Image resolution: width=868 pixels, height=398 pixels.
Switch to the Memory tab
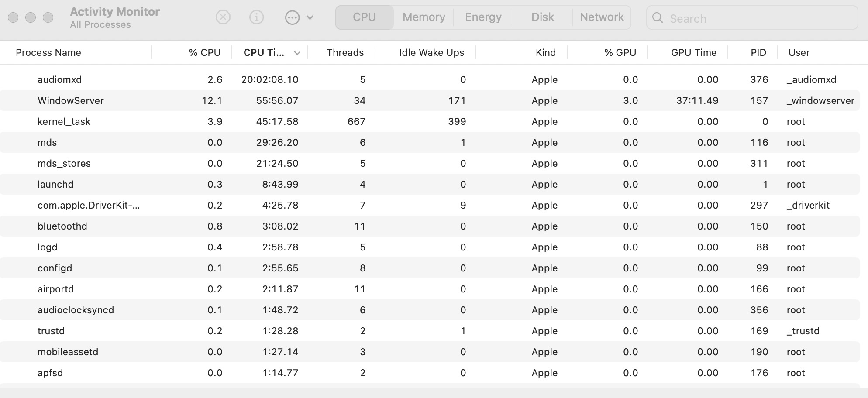(x=424, y=17)
